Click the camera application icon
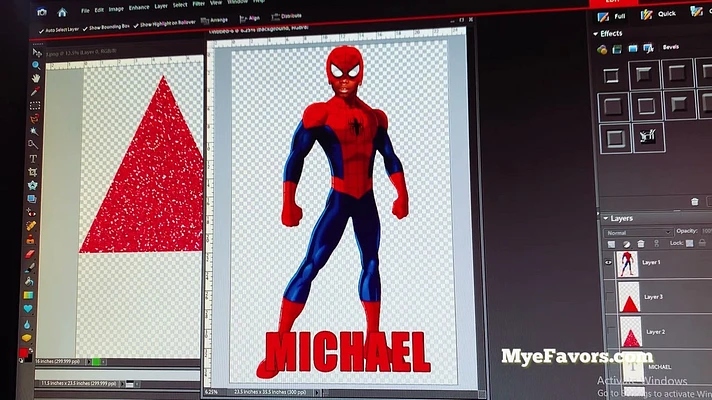 pyautogui.click(x=42, y=12)
